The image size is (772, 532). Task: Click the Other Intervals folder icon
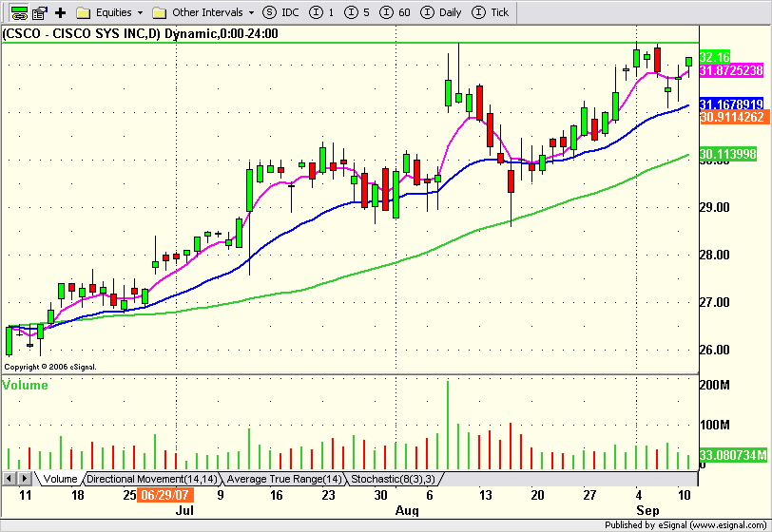coord(159,12)
